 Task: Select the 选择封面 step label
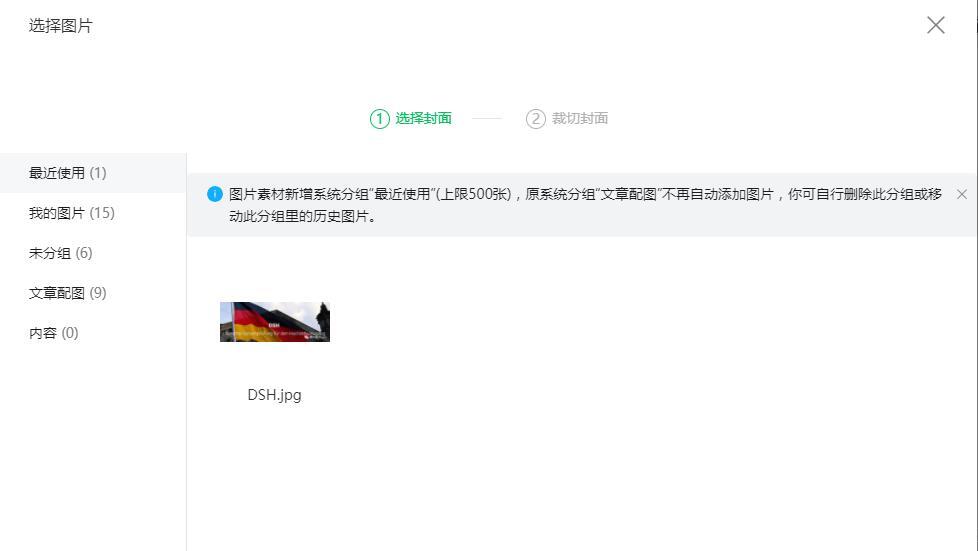pyautogui.click(x=424, y=118)
